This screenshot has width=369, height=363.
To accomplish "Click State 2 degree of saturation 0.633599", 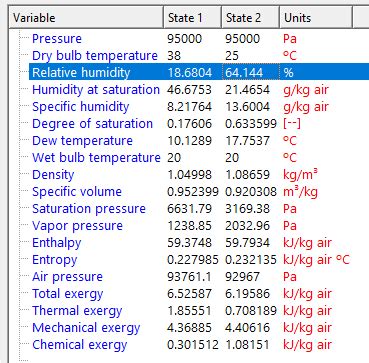I will (251, 124).
